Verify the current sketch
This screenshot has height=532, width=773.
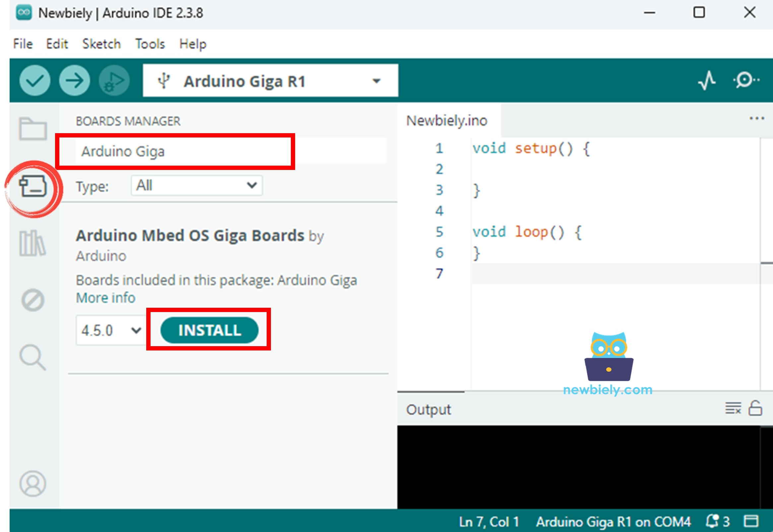[34, 80]
